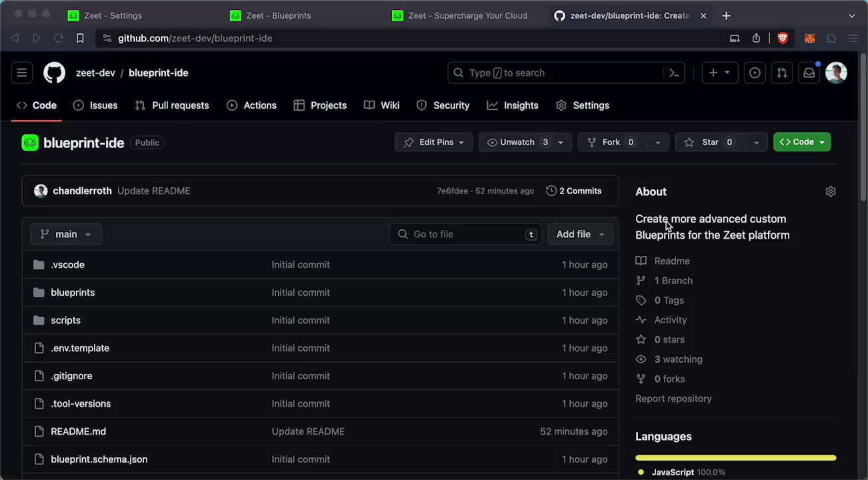Switch to Zeet - Settings browser tab
The image size is (868, 480).
[113, 15]
